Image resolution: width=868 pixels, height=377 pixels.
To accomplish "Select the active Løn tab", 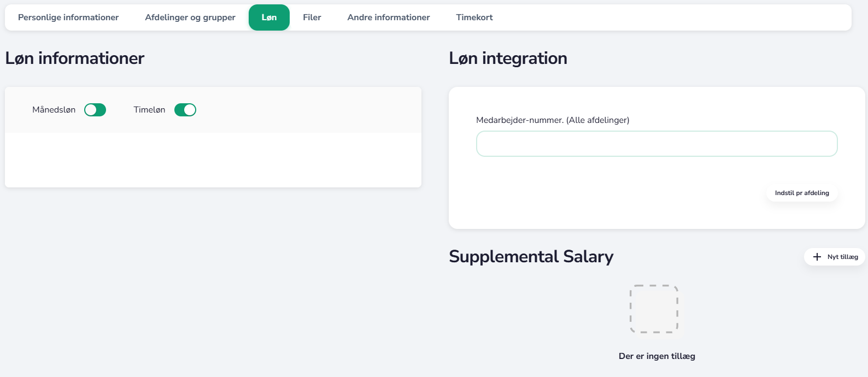I will [x=269, y=17].
